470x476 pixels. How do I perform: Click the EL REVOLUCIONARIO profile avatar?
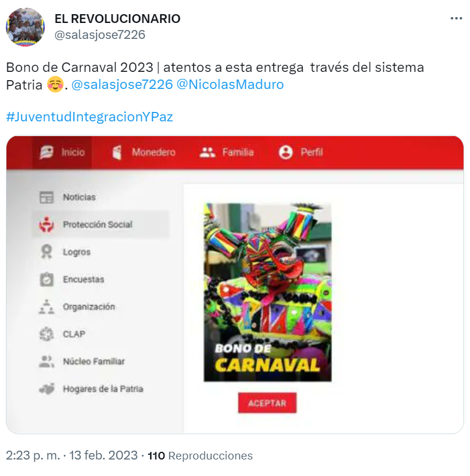(x=25, y=27)
